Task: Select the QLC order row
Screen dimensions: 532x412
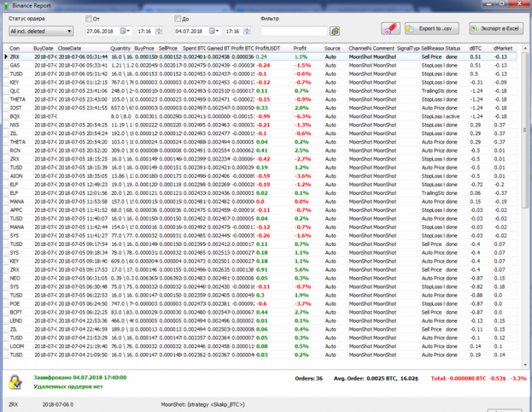Action: pyautogui.click(x=260, y=91)
